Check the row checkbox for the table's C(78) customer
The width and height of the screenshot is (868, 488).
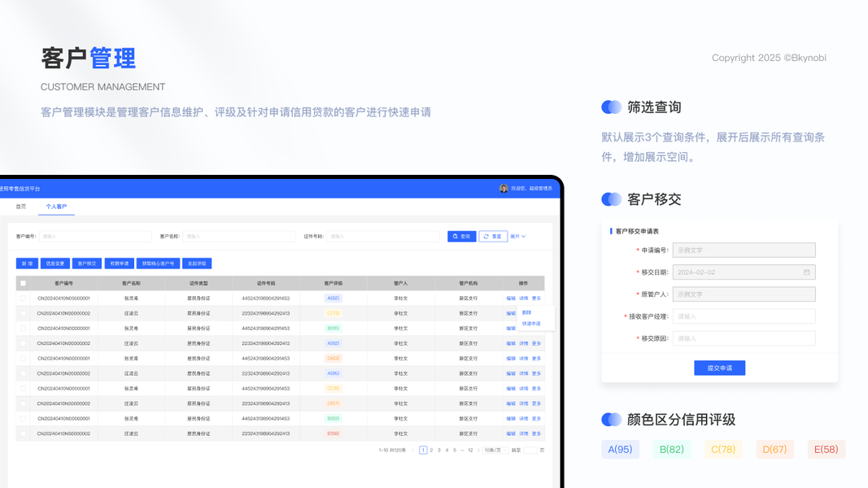pyautogui.click(x=24, y=389)
